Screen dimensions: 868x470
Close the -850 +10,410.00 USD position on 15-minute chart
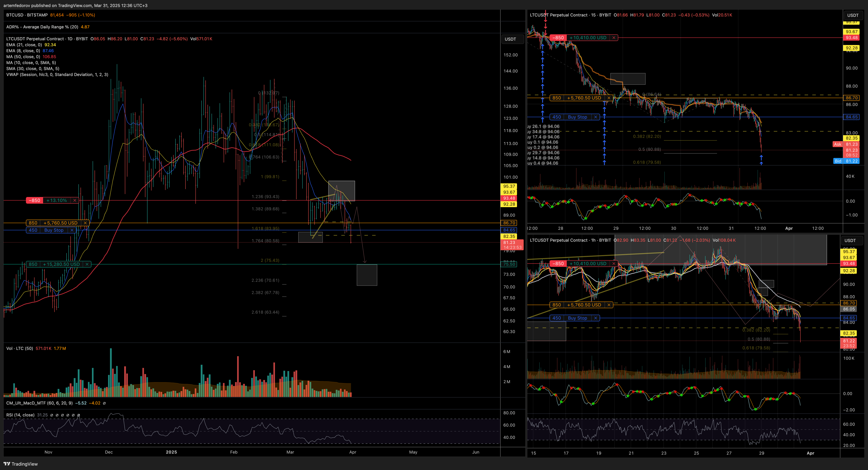[614, 38]
